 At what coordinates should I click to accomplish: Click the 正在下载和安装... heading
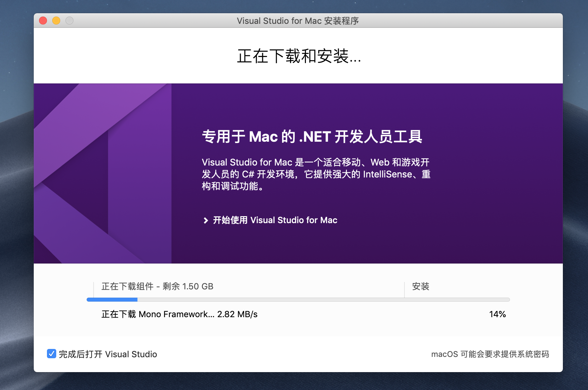pos(299,56)
